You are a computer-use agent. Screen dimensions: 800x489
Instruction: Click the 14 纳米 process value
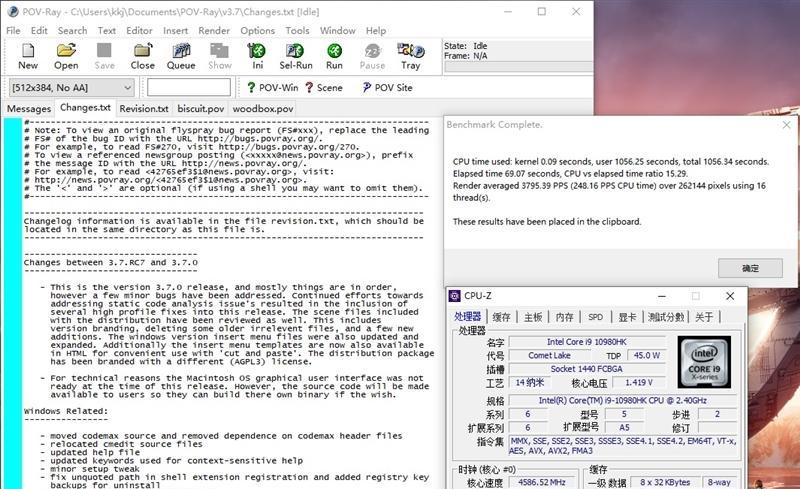pyautogui.click(x=529, y=382)
